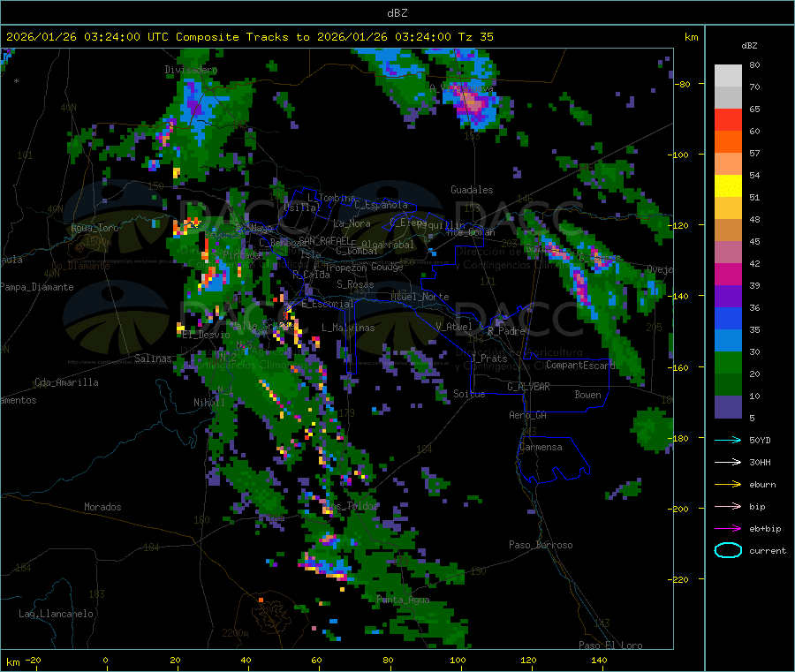Click the Atuel_Norte label
795x672 pixels.
(x=420, y=297)
